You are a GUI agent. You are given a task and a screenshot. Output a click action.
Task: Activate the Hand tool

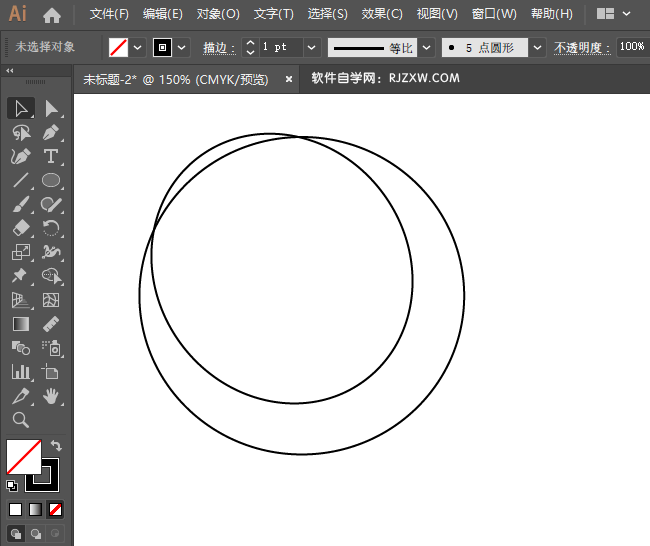(x=52, y=396)
